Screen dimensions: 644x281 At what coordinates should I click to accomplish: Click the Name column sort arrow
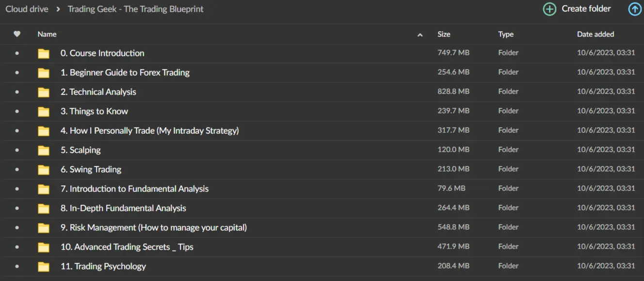pyautogui.click(x=420, y=35)
